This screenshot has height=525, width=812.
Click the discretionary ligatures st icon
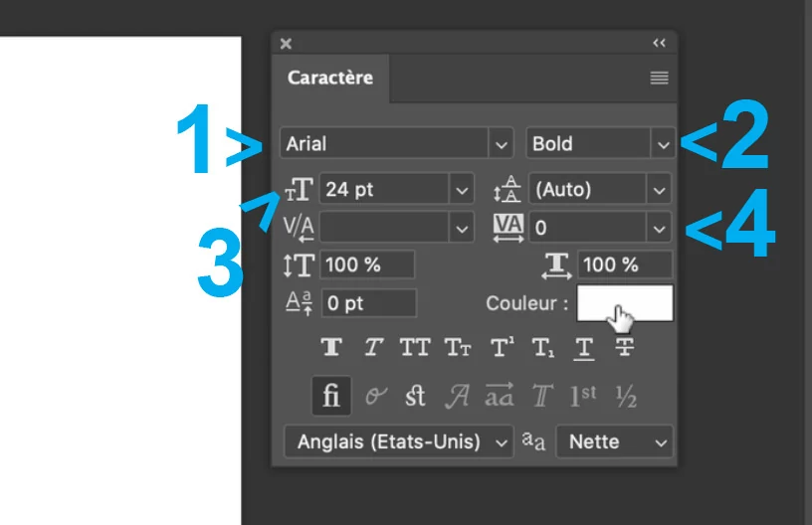(x=415, y=396)
